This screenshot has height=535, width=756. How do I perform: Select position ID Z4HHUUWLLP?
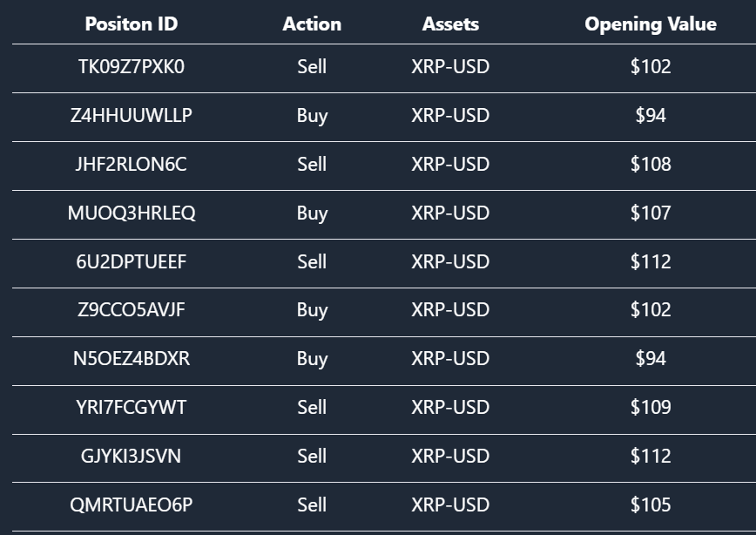pos(131,115)
